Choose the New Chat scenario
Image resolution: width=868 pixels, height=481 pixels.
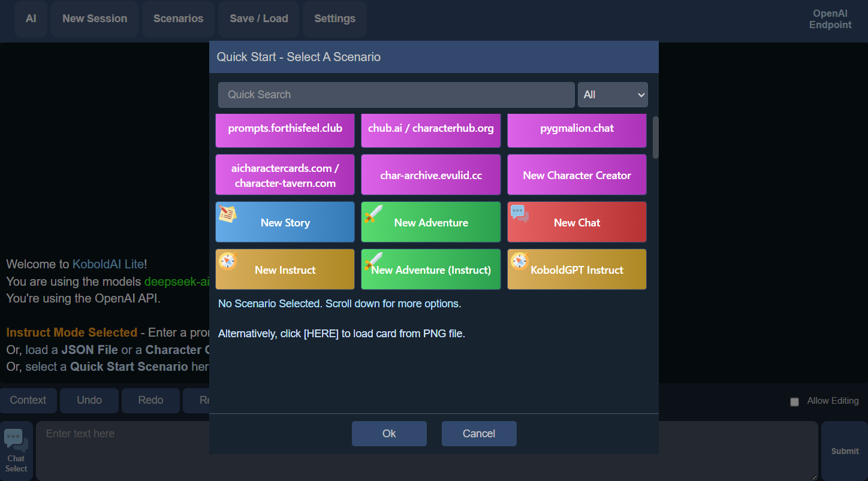tap(577, 222)
